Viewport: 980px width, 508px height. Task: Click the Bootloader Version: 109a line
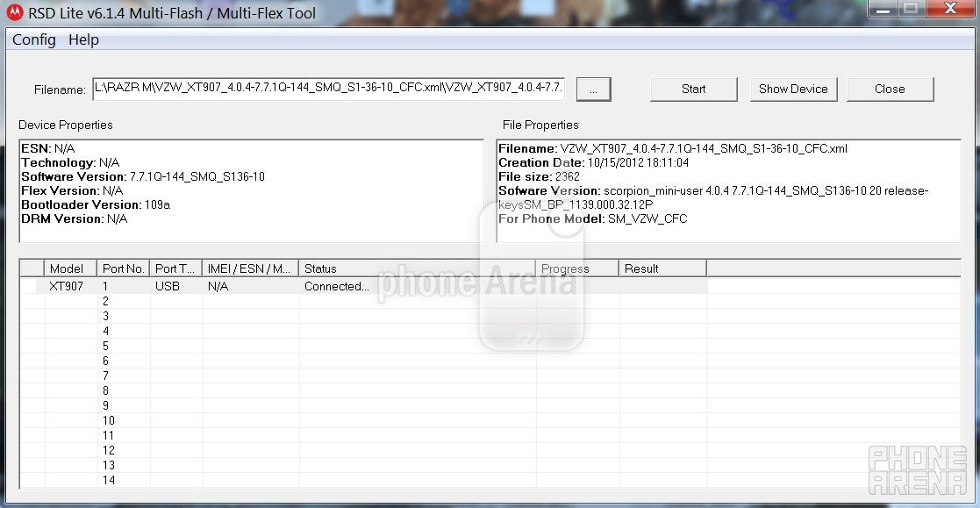pos(96,205)
